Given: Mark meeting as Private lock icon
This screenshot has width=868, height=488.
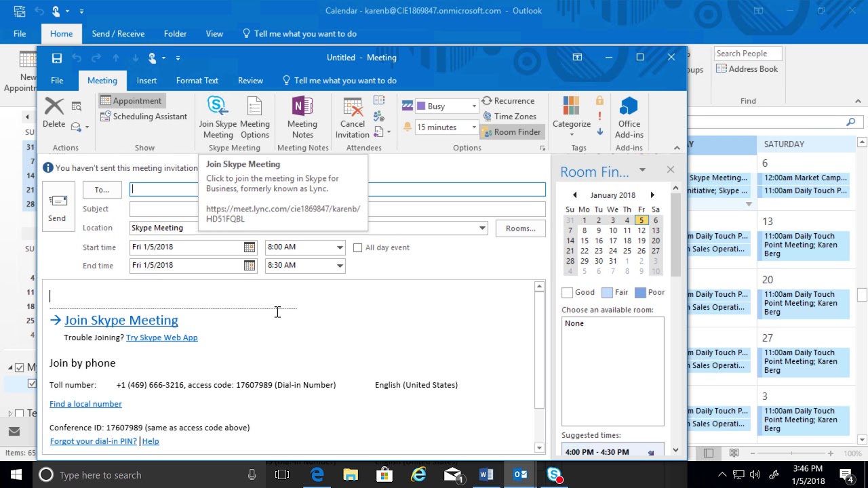Looking at the screenshot, I should 599,100.
